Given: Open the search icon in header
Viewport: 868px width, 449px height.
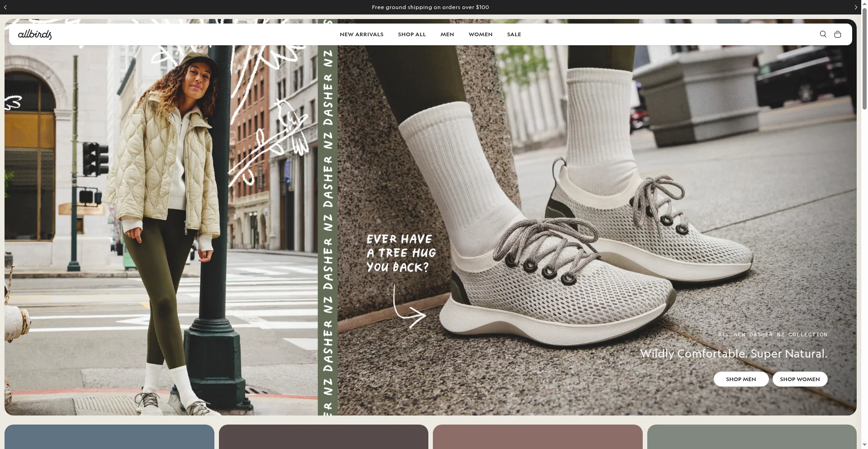Looking at the screenshot, I should point(823,34).
